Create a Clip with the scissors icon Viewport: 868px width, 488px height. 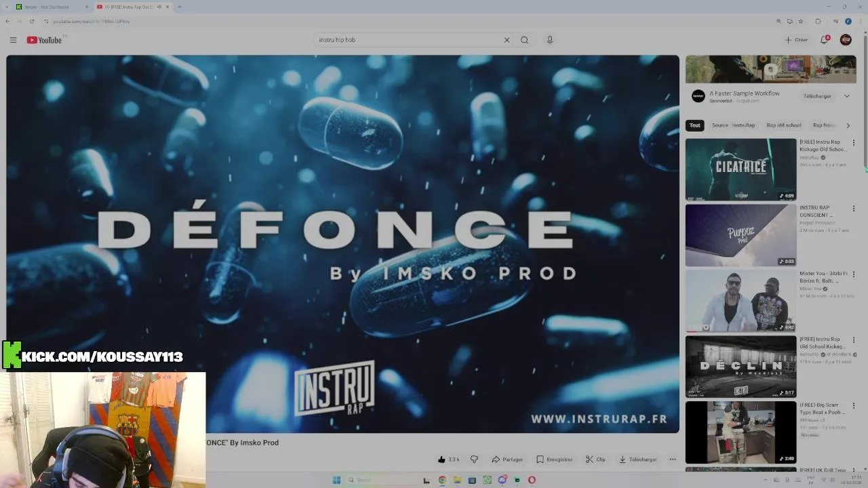coord(595,460)
